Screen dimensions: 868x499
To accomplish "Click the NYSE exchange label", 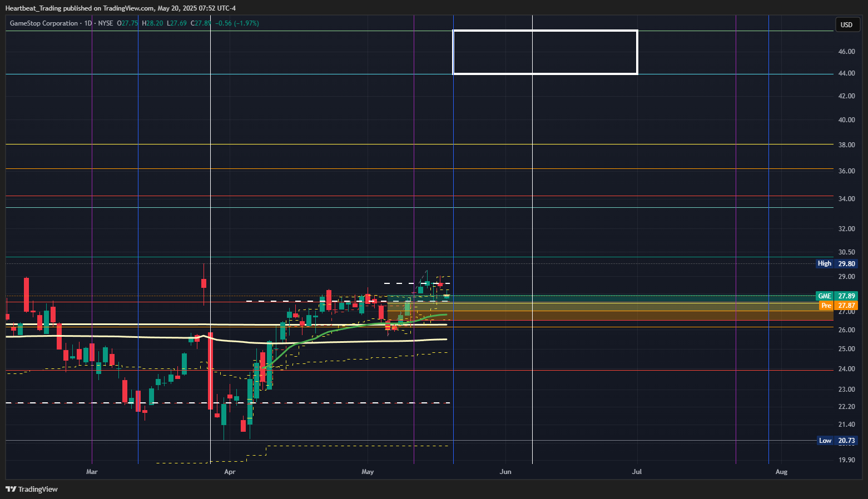I will (x=106, y=23).
